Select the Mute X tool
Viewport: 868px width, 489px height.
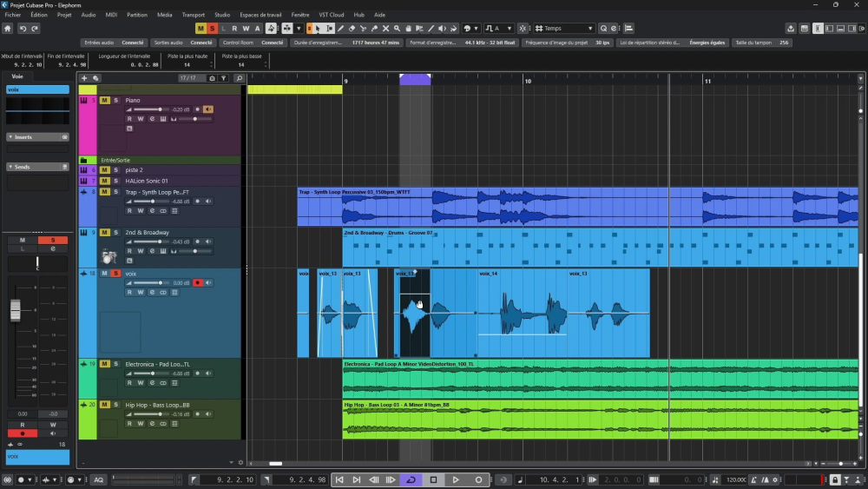[386, 29]
